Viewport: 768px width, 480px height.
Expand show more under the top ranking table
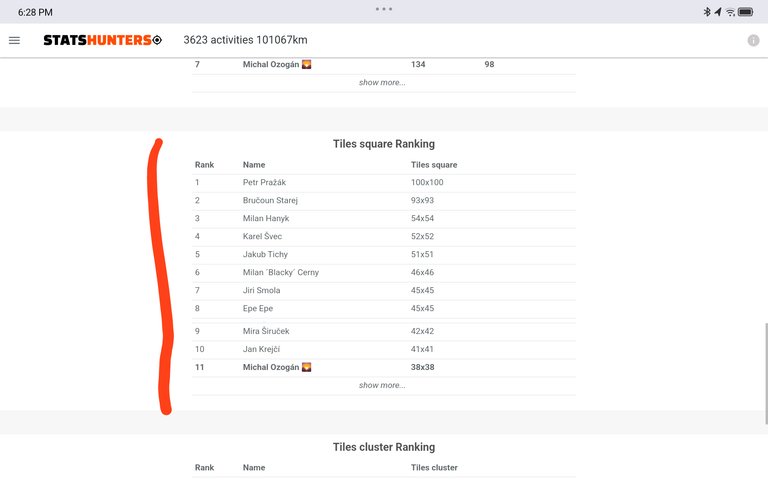pos(382,82)
